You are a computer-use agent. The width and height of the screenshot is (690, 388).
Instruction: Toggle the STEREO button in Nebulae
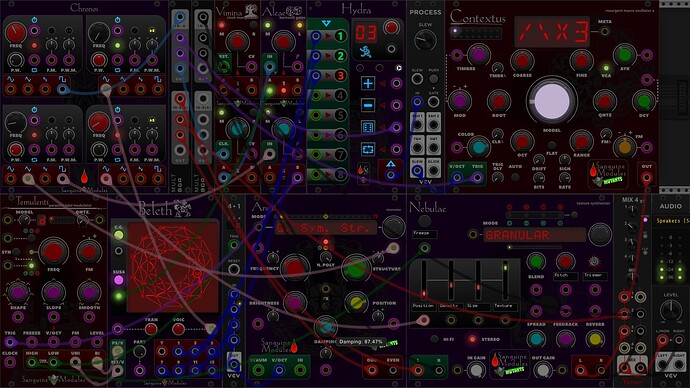(472, 339)
